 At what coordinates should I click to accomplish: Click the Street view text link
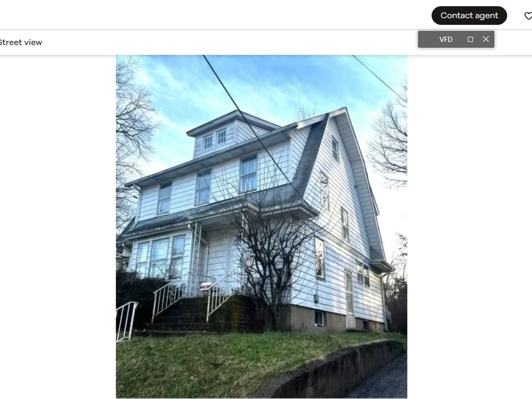[x=20, y=43]
